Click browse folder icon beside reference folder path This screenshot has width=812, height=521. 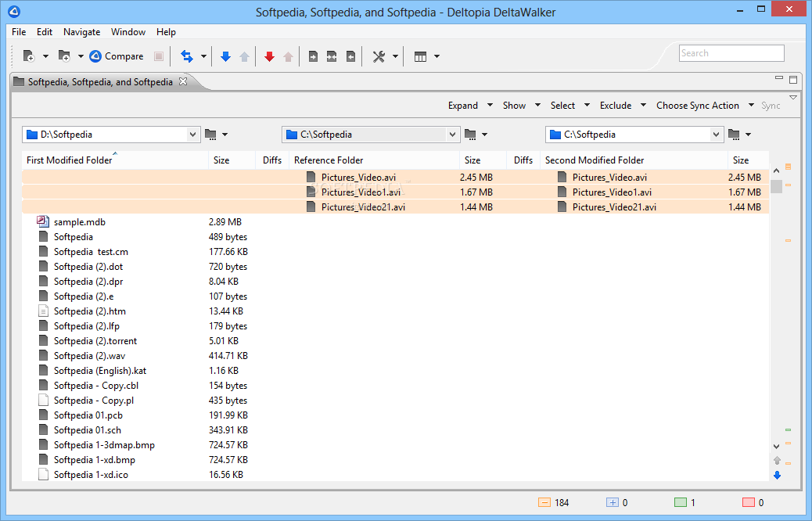(470, 134)
